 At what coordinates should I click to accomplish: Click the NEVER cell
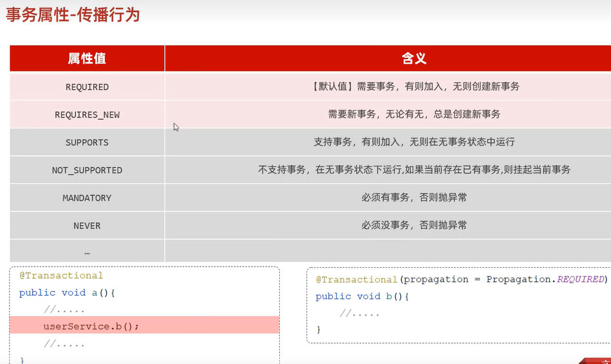pos(87,225)
